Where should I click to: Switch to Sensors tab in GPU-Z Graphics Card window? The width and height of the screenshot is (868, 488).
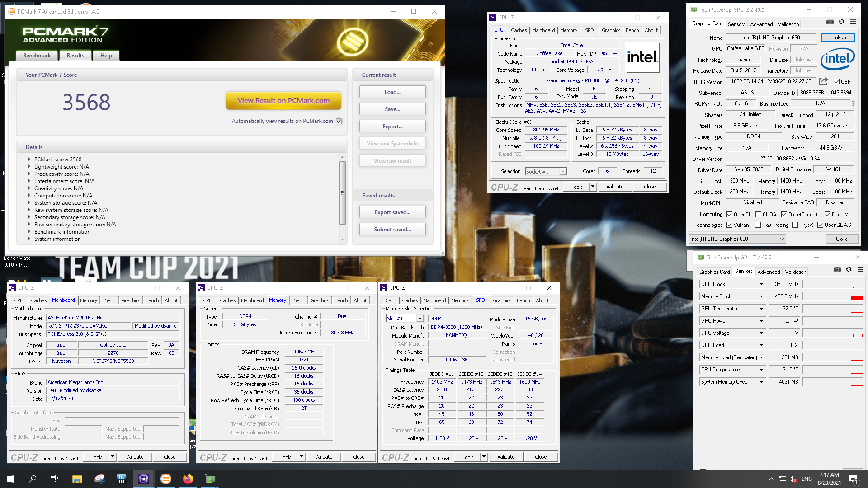[x=736, y=24]
